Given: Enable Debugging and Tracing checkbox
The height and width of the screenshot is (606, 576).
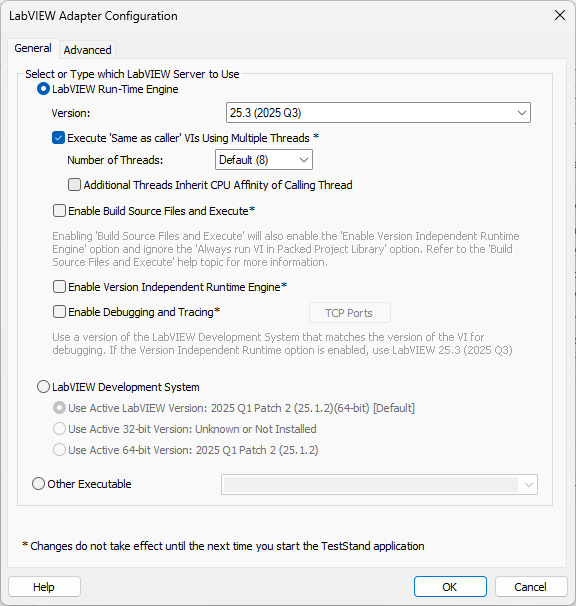Looking at the screenshot, I should [x=59, y=312].
